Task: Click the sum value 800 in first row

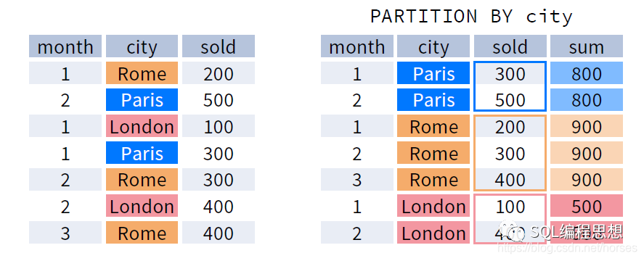Action: point(587,73)
